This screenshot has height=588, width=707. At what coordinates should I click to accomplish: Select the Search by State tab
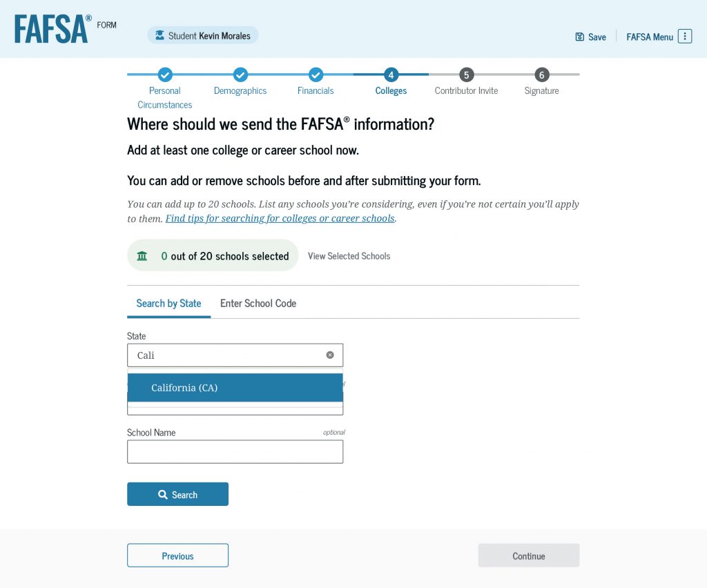(x=168, y=304)
